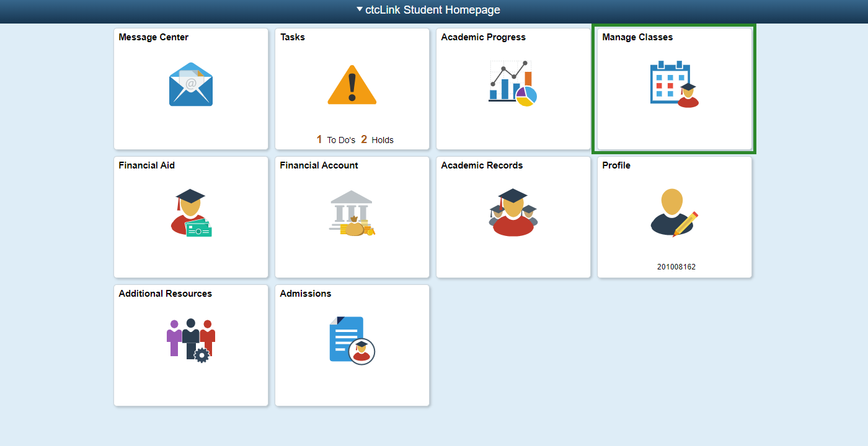Viewport: 868px width, 446px height.
Task: Click the Profile tile title
Action: (616, 165)
